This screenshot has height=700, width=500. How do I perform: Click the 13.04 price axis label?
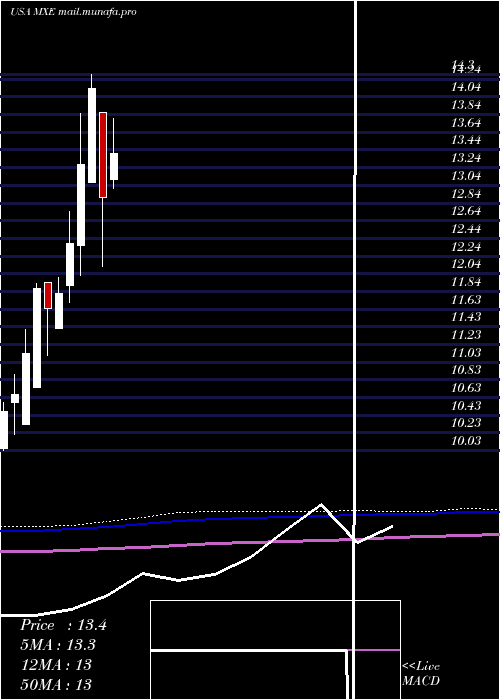point(466,176)
